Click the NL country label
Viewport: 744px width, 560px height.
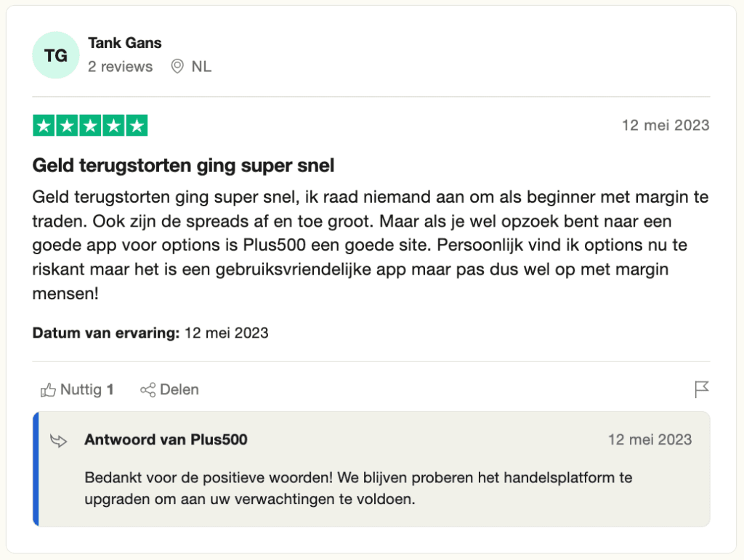[x=201, y=67]
